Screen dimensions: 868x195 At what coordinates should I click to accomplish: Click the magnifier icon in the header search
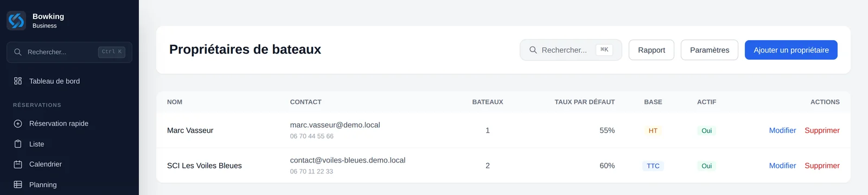tap(533, 50)
